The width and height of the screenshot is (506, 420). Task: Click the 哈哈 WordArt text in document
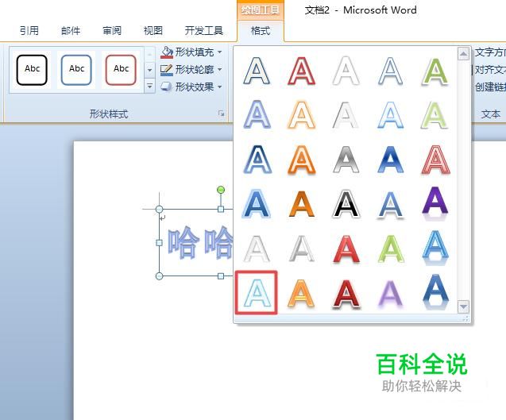(200, 243)
